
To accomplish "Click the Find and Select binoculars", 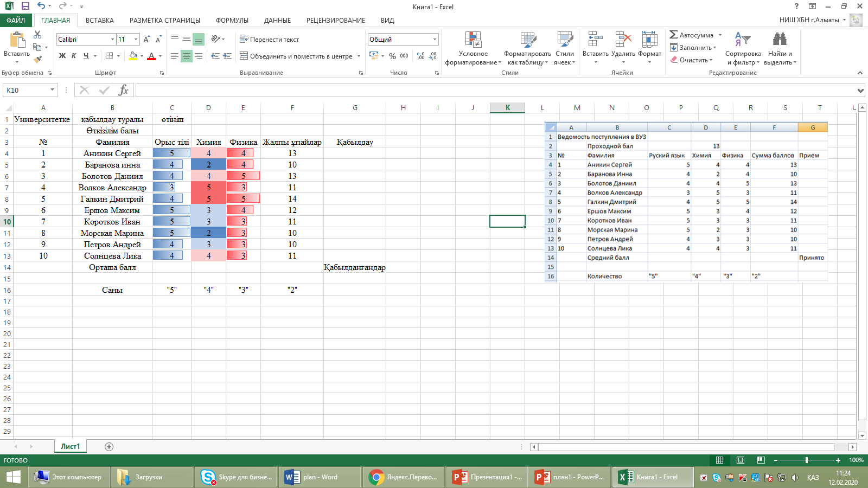I will point(780,40).
